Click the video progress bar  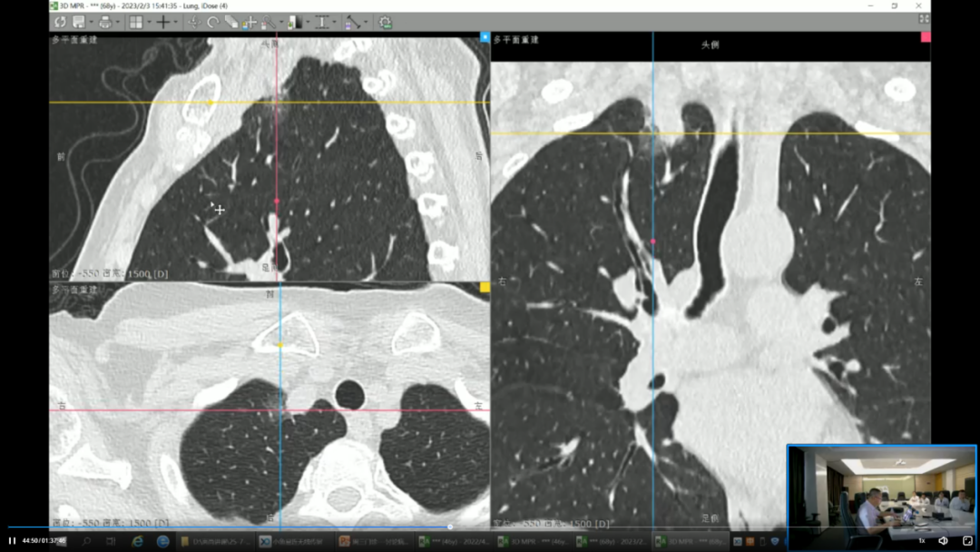[227, 527]
